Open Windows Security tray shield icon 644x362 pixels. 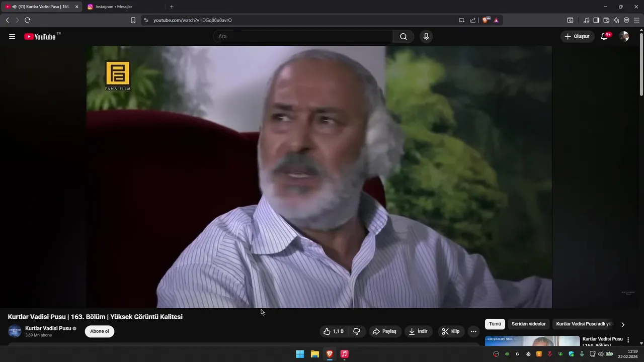pyautogui.click(x=571, y=354)
